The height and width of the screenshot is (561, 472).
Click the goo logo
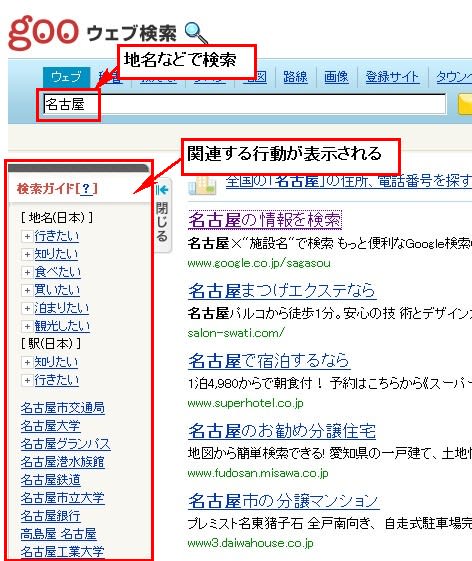coord(43,33)
